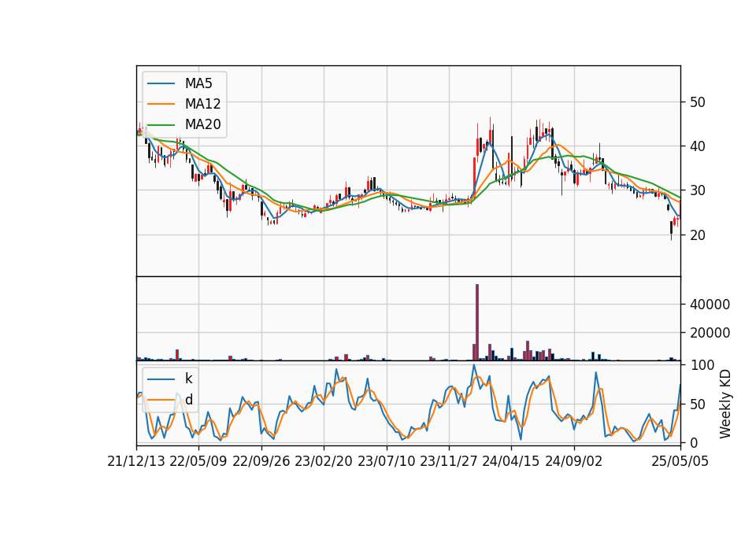Click the k legend label

point(188,379)
